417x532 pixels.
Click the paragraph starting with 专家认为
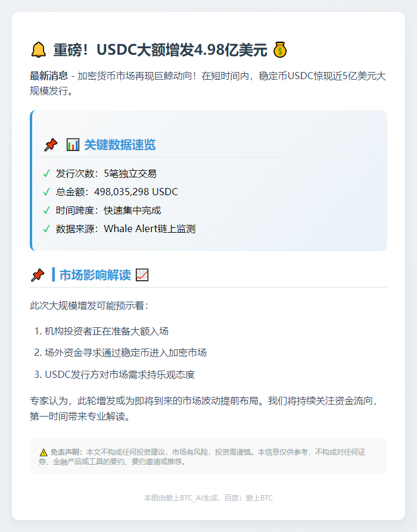204,408
